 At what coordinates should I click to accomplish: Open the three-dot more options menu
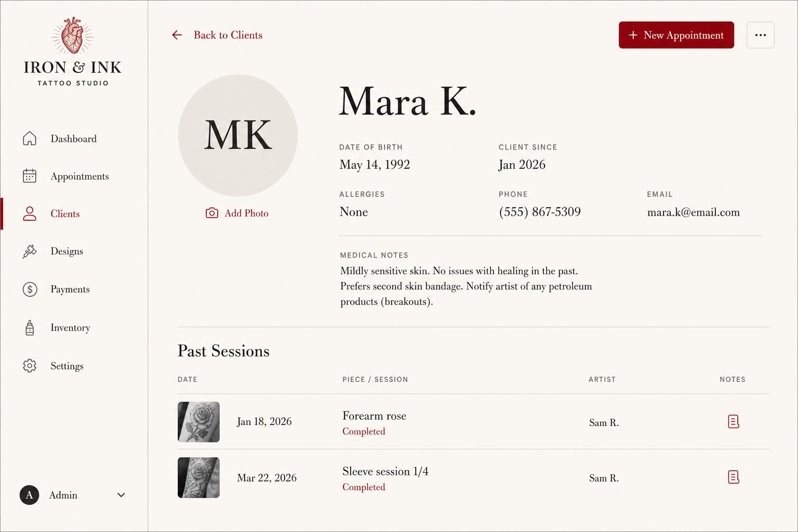(x=761, y=35)
